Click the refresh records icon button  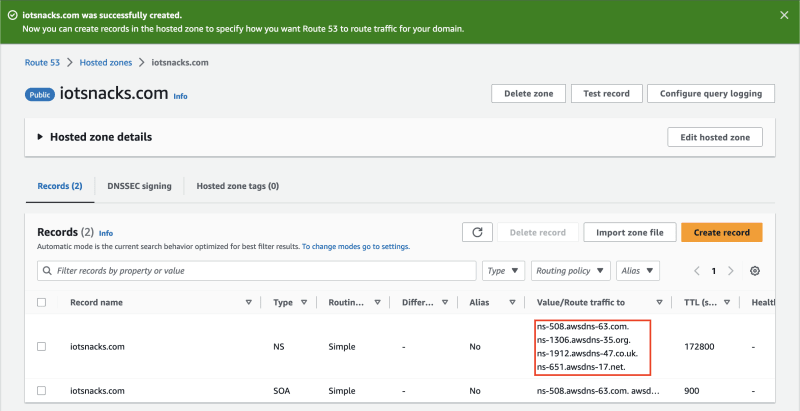pyautogui.click(x=477, y=233)
